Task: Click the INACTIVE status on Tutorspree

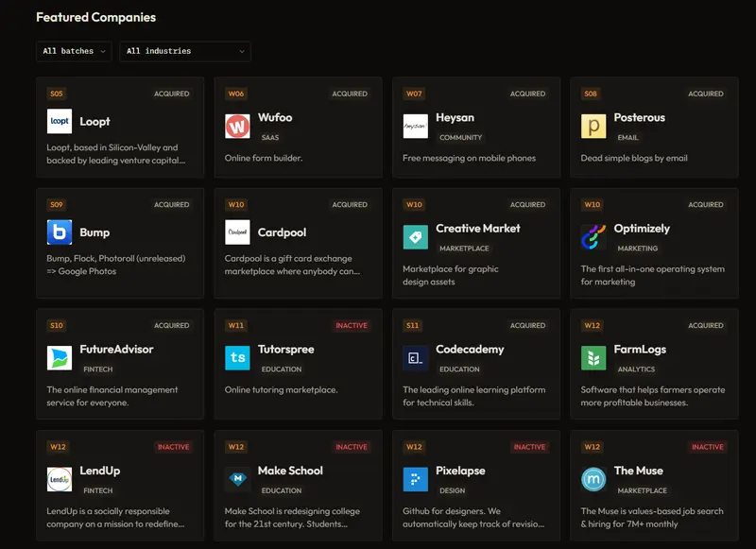Action: click(352, 326)
